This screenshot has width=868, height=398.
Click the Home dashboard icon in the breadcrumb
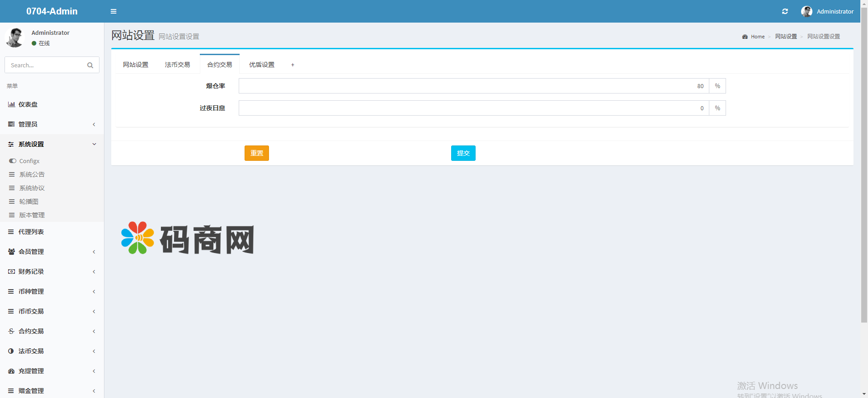[745, 37]
